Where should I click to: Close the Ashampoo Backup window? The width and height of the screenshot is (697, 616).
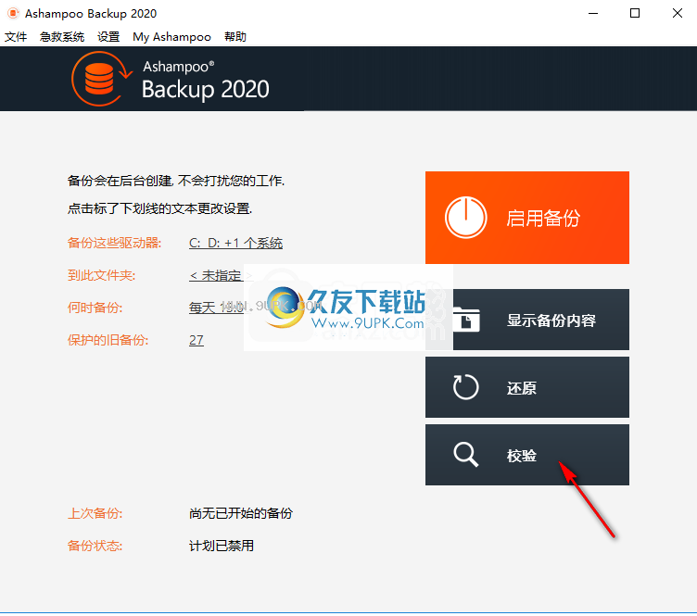click(x=677, y=13)
